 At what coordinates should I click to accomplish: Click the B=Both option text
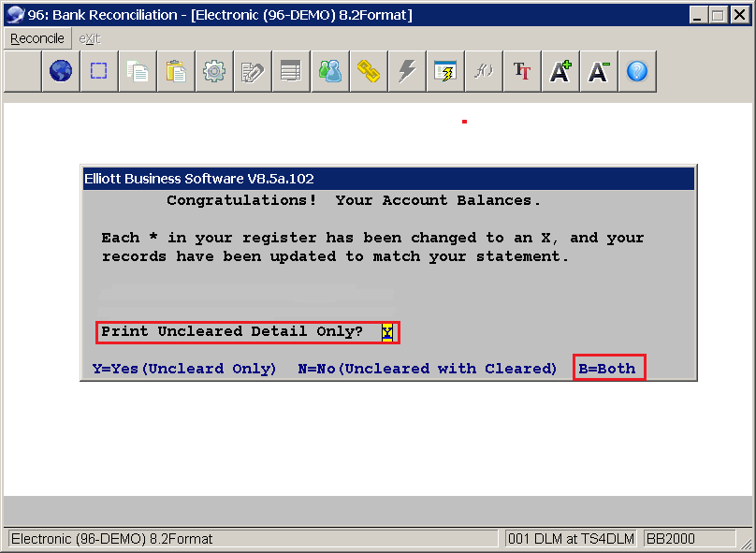[607, 369]
